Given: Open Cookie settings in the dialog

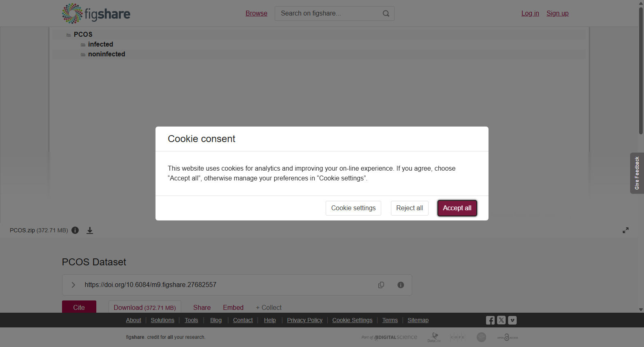Looking at the screenshot, I should click(353, 208).
